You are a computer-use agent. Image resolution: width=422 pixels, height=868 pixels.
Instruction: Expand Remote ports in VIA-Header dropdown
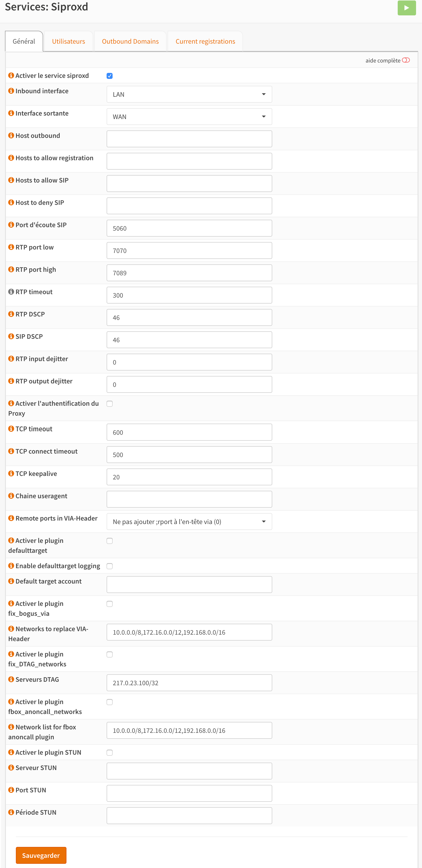coord(189,522)
